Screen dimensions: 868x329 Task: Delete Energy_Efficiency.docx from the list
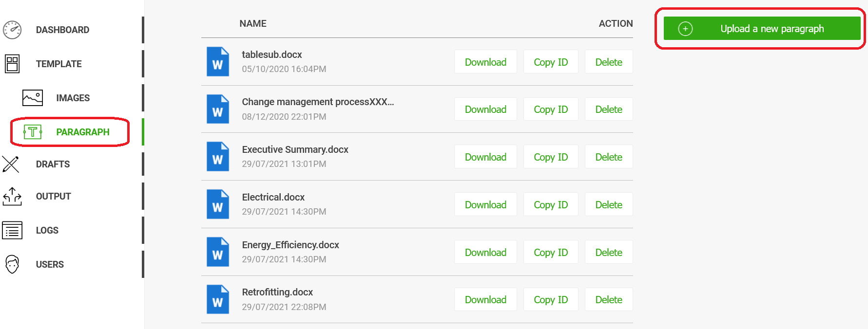pos(609,253)
